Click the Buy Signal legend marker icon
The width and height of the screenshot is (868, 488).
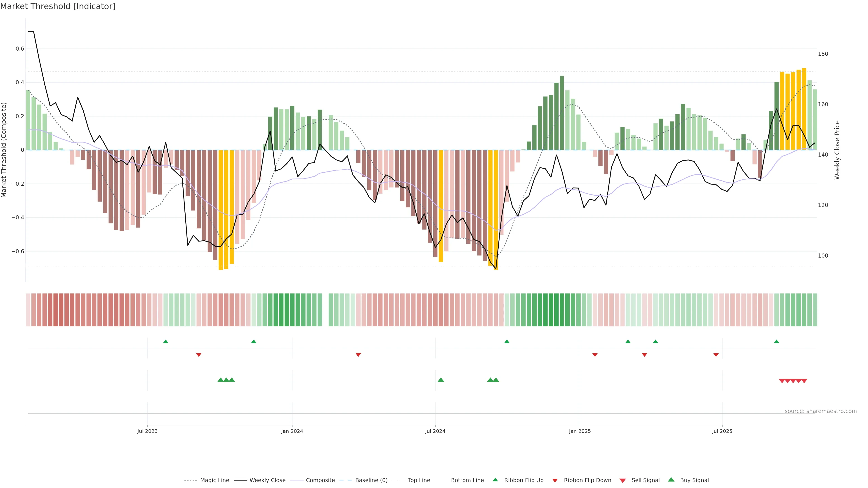(x=671, y=480)
